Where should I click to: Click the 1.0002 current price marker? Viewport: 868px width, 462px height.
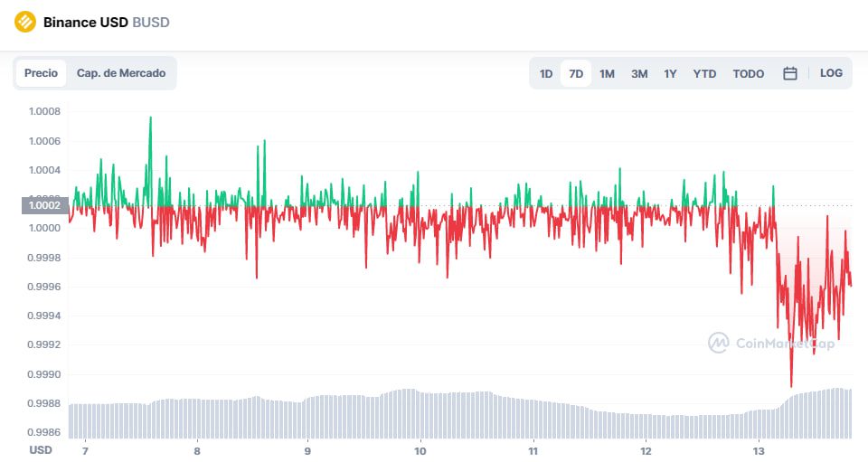[x=45, y=205]
